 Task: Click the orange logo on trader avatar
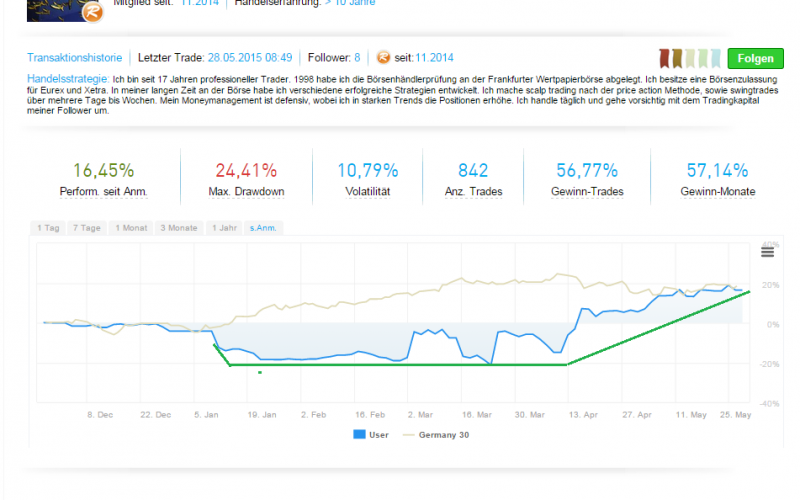pos(91,10)
